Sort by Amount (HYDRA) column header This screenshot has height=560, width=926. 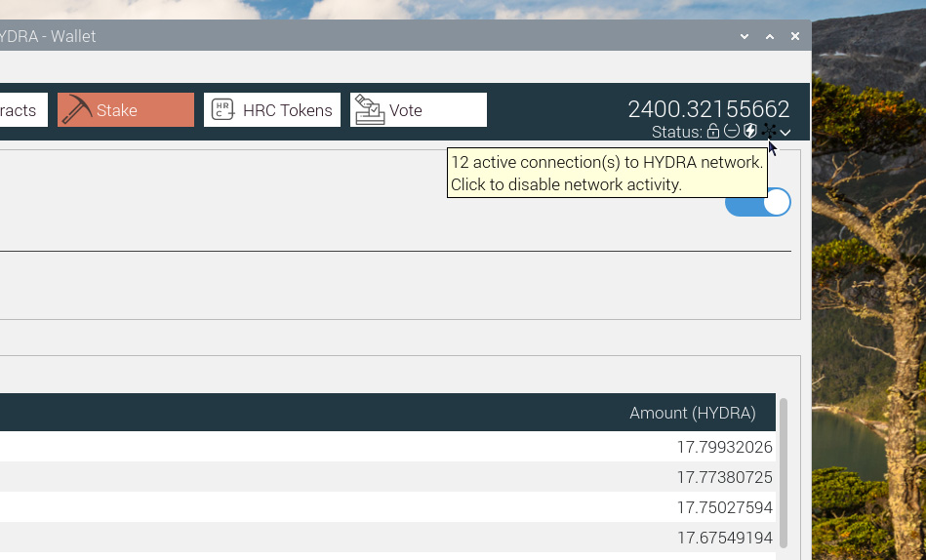tap(692, 413)
